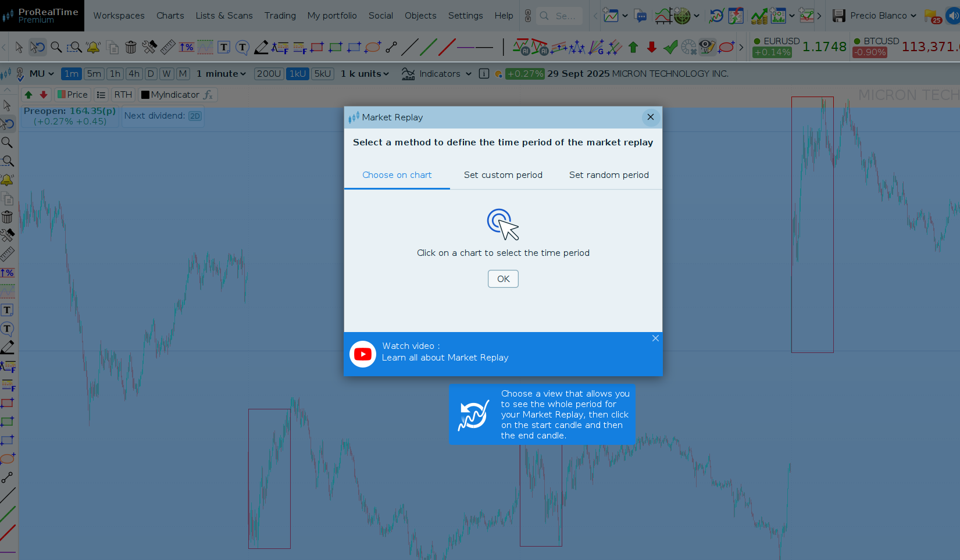Click the save floppy disk icon
Image resolution: width=960 pixels, height=560 pixels.
838,16
